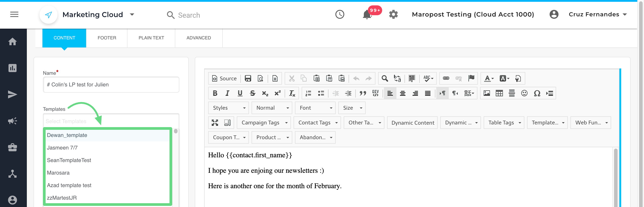Open the Preview document icon
644x207 pixels.
(x=260, y=78)
